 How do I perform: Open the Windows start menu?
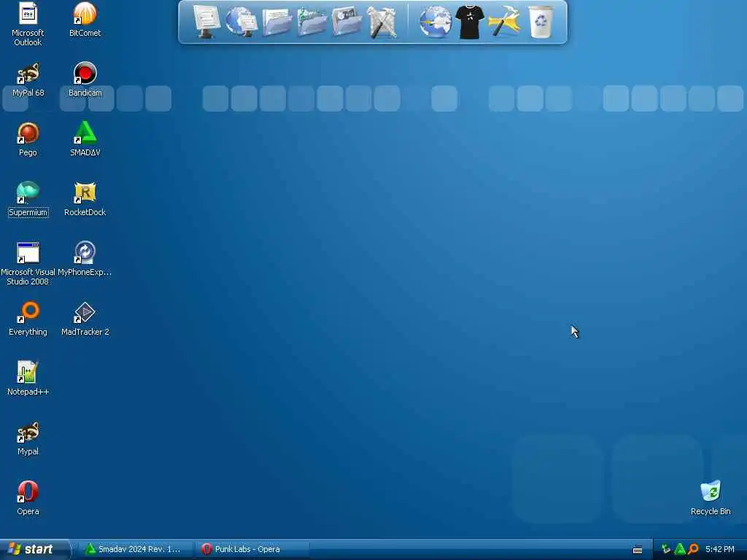35,549
